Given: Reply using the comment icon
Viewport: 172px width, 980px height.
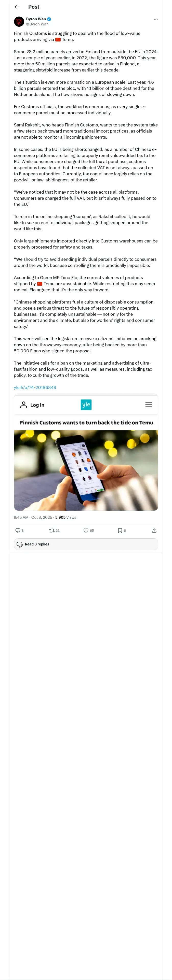Looking at the screenshot, I should (x=18, y=530).
